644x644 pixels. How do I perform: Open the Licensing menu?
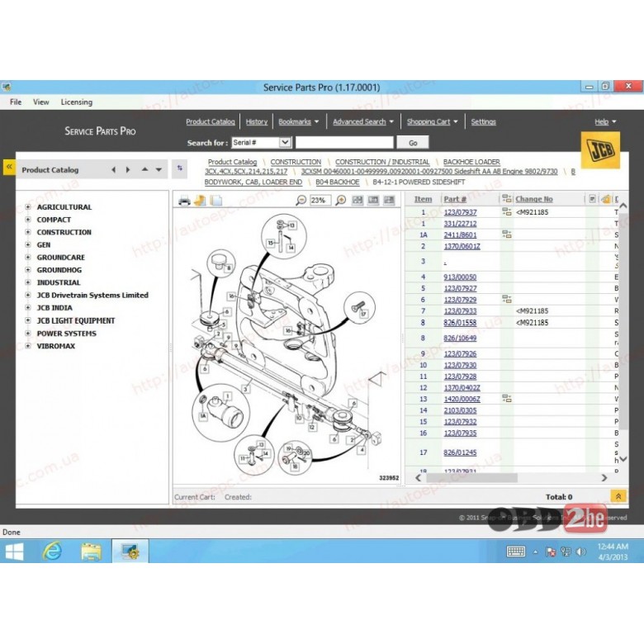pos(77,102)
